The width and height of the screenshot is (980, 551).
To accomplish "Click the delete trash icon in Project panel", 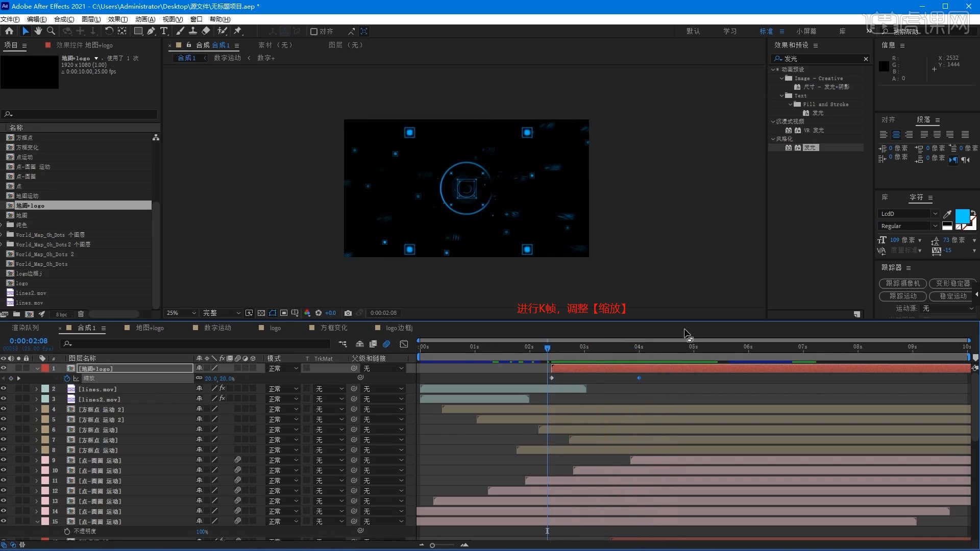I will coord(81,314).
